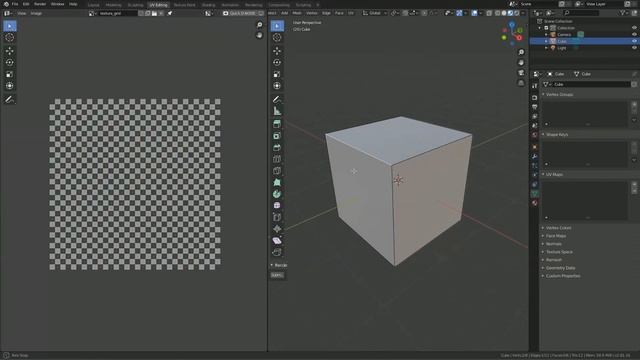The height and width of the screenshot is (360, 640).
Task: Select the 2D Cursor tool in UV editor
Action: tap(10, 38)
